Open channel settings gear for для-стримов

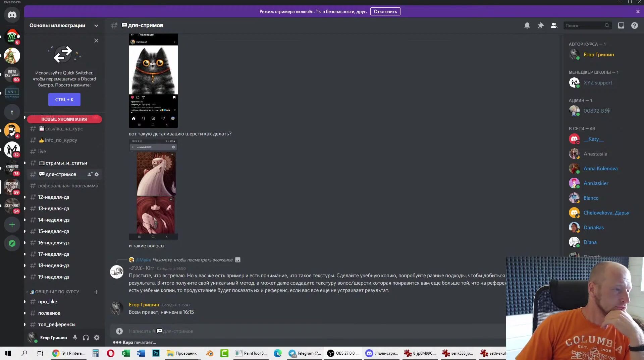[x=97, y=174]
